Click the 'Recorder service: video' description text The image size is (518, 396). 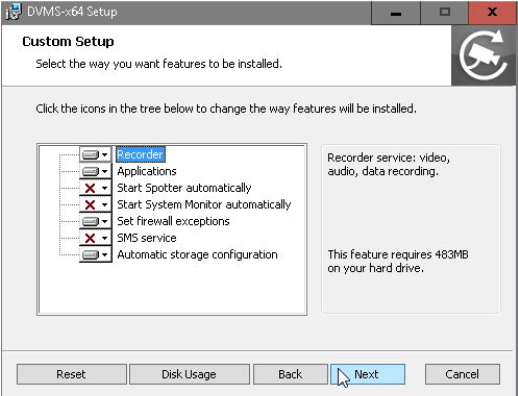click(x=389, y=164)
